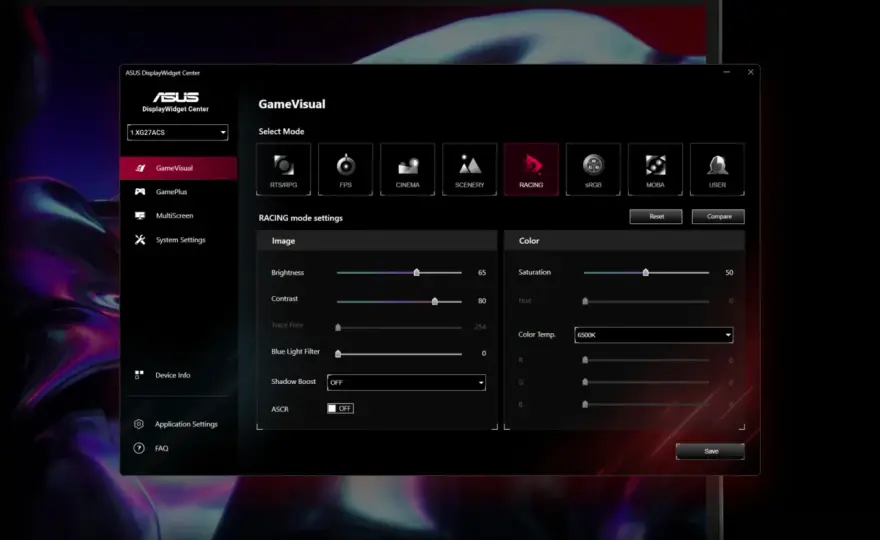The width and height of the screenshot is (880, 540).
Task: Click the Hue slider handle
Action: (x=585, y=301)
